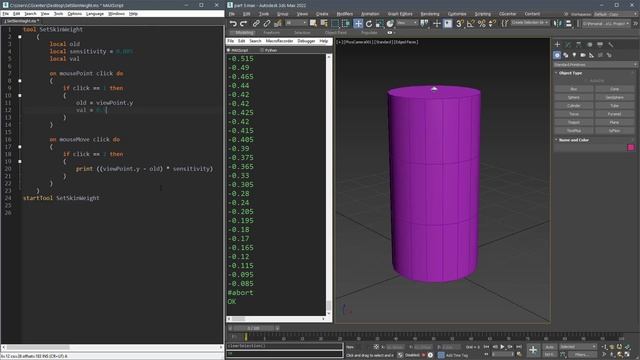Toggle the Percent Snap icon
640x360 pixels.
click(x=482, y=24)
